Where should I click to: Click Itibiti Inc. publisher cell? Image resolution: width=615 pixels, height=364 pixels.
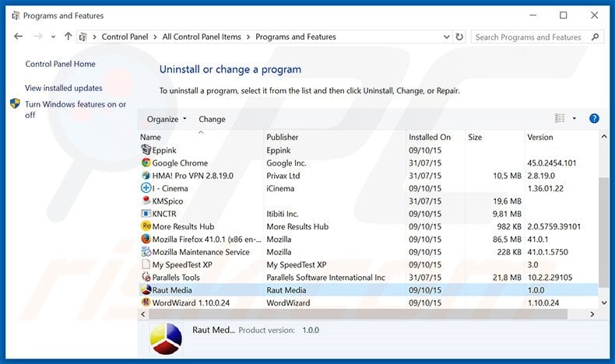click(x=283, y=214)
